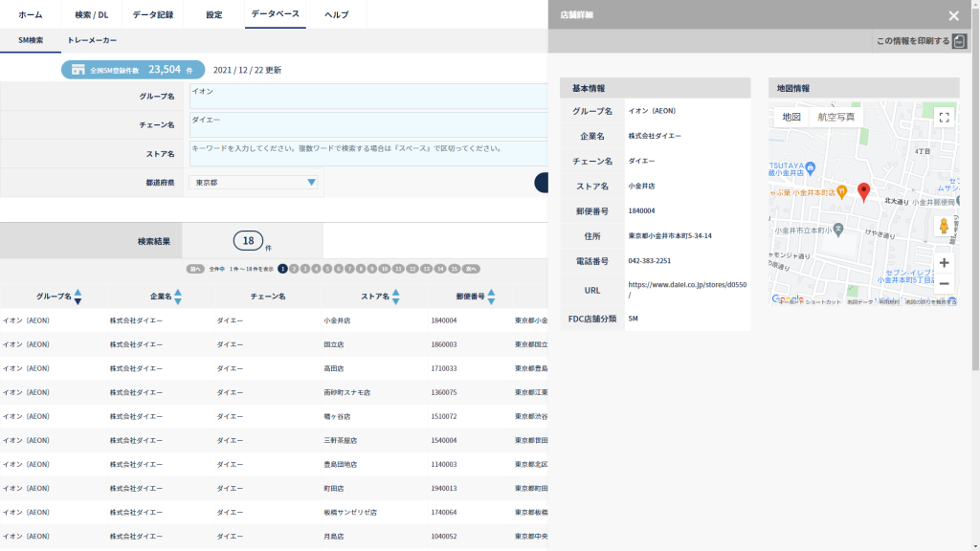The height and width of the screenshot is (551, 980).
Task: Click the 株式会社ダイエー value in store details
Action: (655, 136)
